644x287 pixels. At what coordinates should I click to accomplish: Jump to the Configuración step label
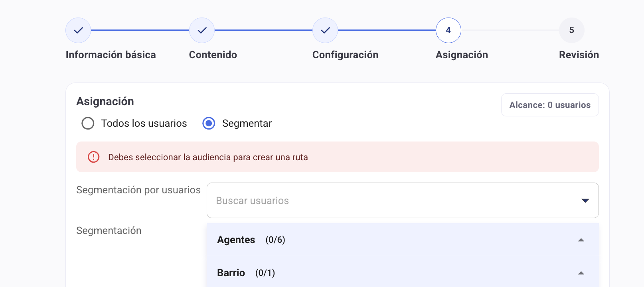tap(345, 55)
